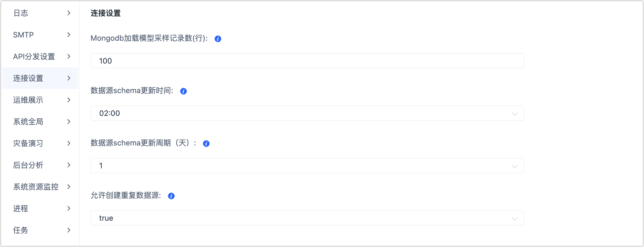The width and height of the screenshot is (644, 247).
Task: Open the schema update time dropdown showing 02:00
Action: 307,113
